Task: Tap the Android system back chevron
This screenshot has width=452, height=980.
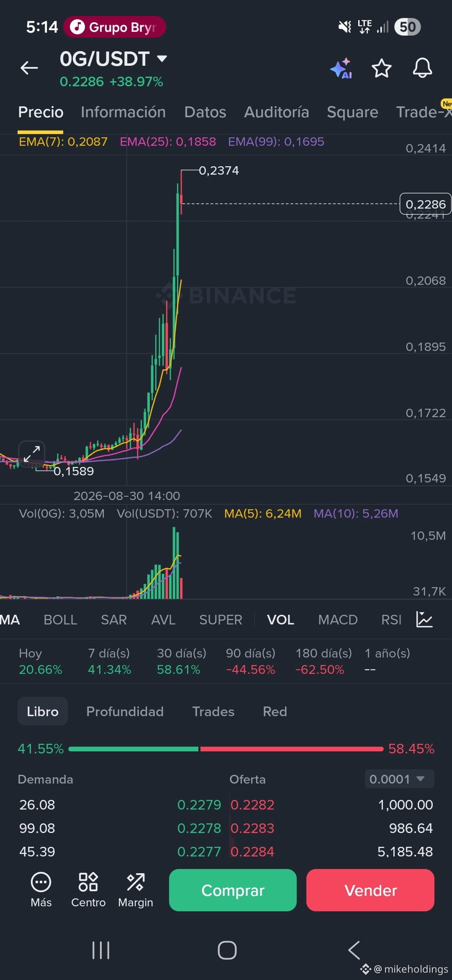Action: tap(354, 950)
